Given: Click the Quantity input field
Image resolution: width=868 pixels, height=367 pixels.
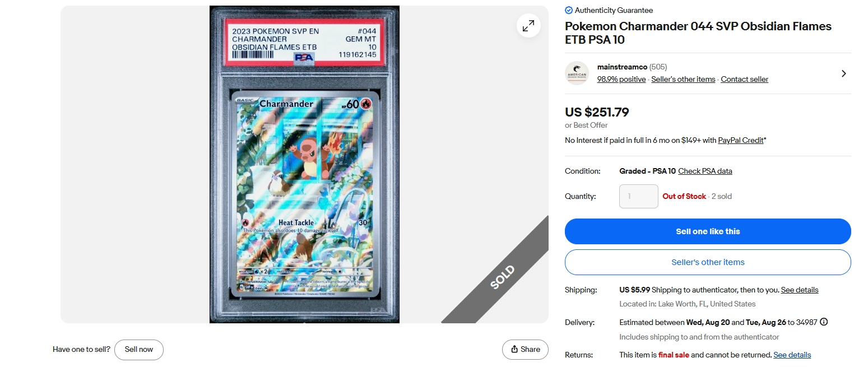Looking at the screenshot, I should point(639,196).
